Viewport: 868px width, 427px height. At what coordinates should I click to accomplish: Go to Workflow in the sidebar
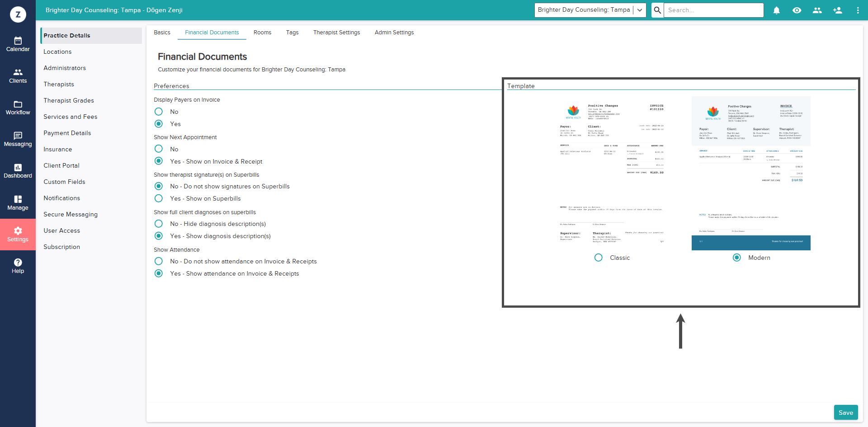pos(18,108)
